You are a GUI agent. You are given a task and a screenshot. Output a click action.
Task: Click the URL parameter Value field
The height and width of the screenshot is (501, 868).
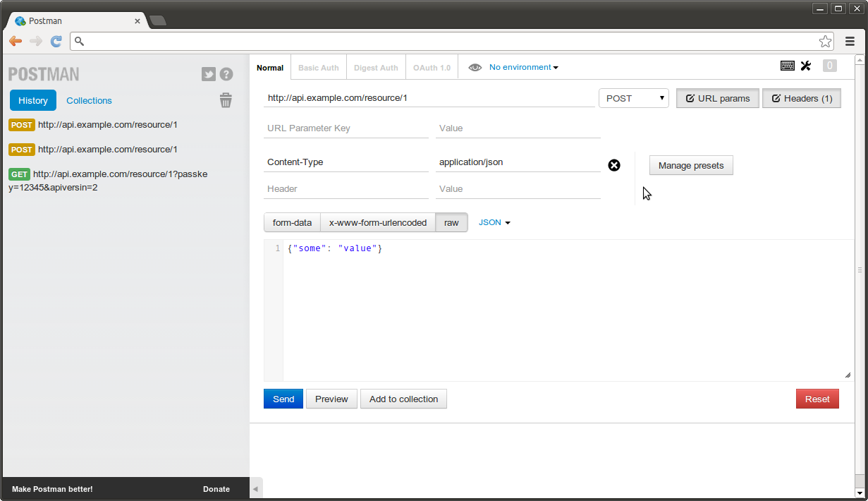518,128
